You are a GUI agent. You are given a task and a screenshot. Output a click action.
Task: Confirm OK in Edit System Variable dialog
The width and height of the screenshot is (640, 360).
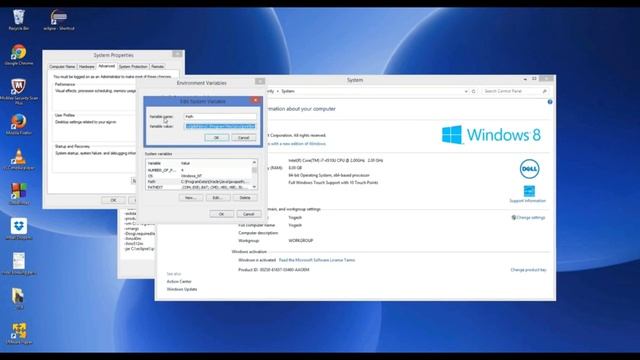(216, 138)
